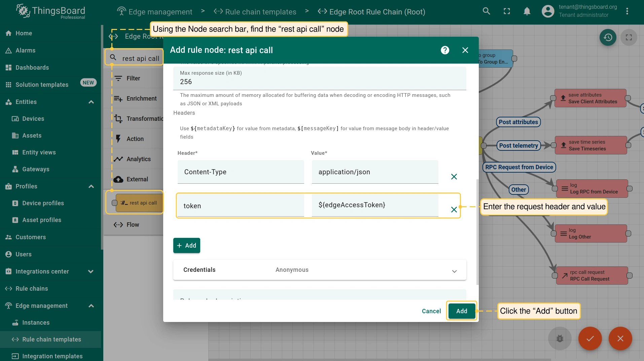
Task: Collapse the Entities sidebar section
Action: click(x=91, y=102)
